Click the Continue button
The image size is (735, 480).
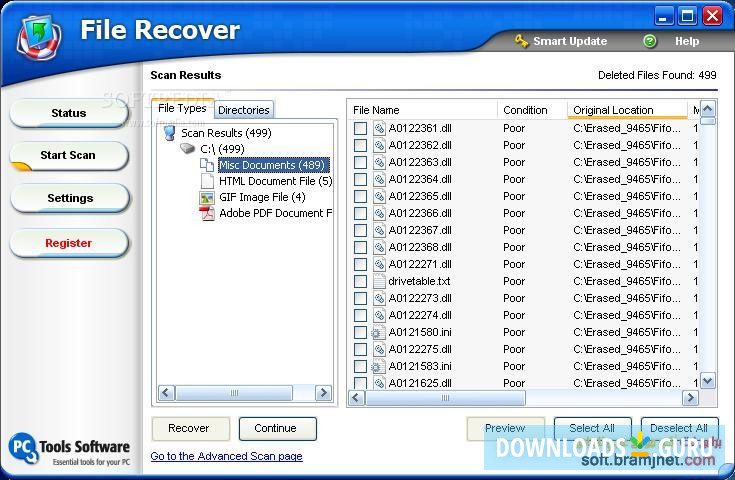tap(278, 428)
